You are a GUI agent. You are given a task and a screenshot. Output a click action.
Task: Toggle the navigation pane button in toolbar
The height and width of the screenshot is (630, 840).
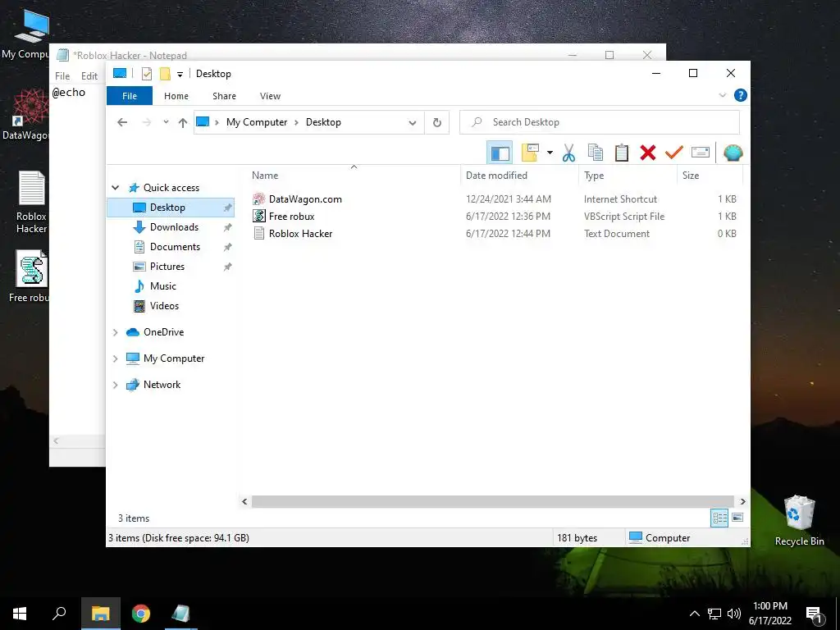pos(500,153)
